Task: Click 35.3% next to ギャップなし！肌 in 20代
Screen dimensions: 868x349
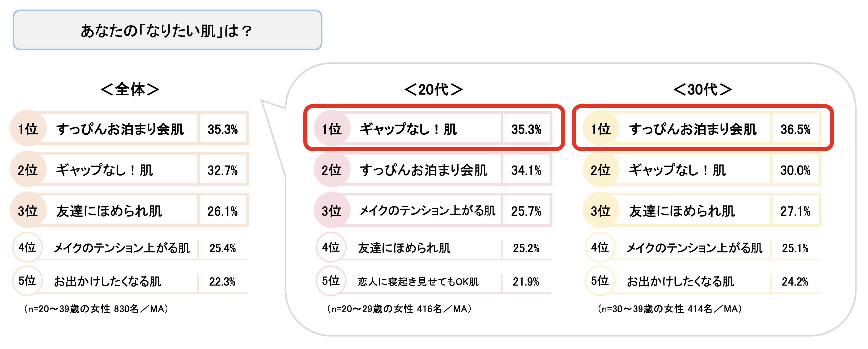Action: 526,129
